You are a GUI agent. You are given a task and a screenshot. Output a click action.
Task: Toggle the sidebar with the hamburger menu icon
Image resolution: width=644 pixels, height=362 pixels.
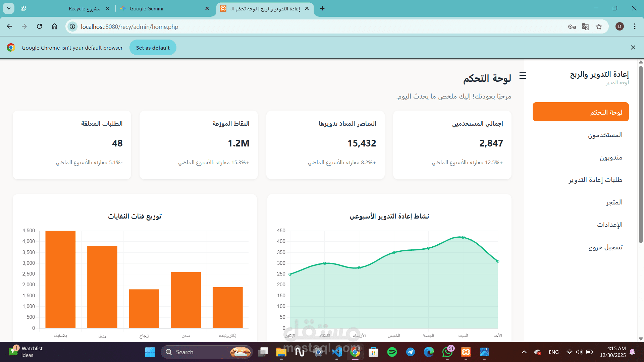click(x=523, y=76)
